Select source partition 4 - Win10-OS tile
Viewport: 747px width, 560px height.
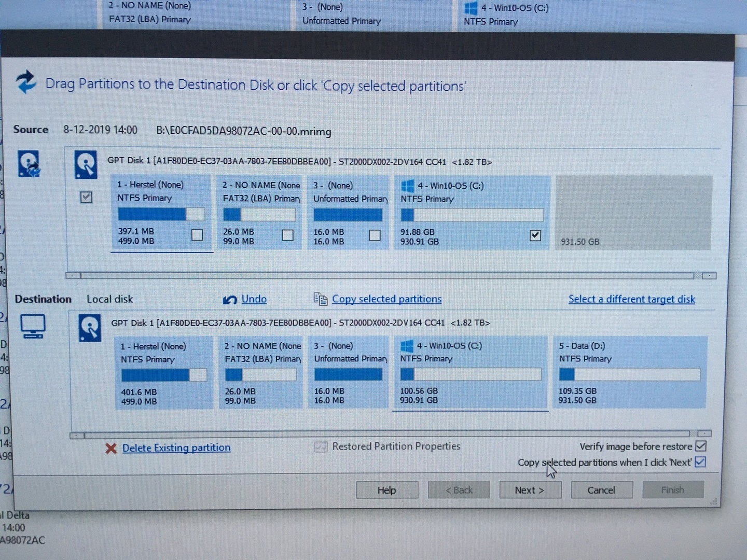coord(472,213)
